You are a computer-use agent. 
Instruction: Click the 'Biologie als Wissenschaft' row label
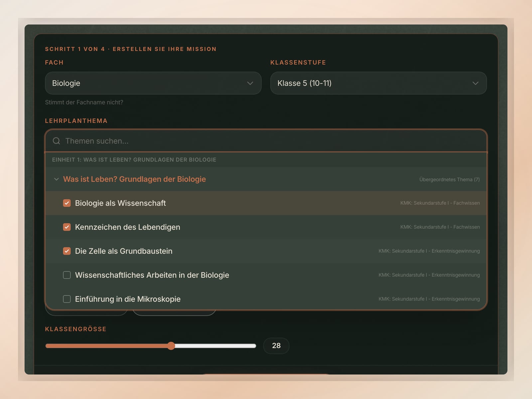click(120, 203)
